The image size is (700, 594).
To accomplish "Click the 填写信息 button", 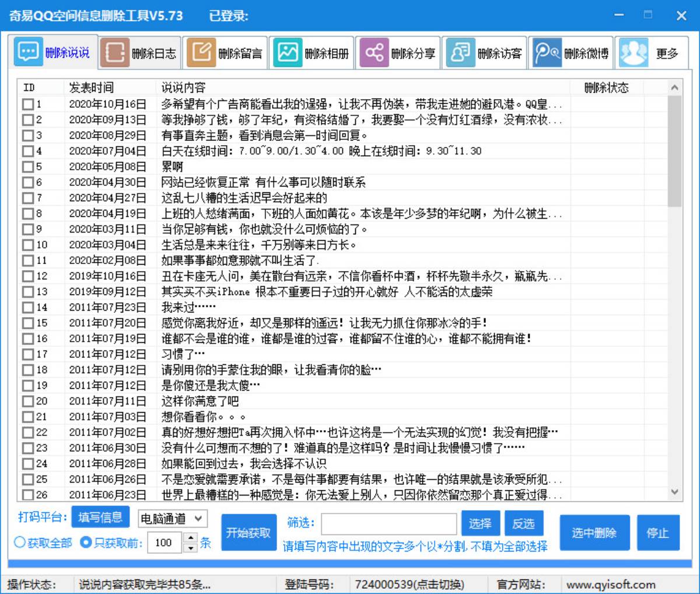I will tap(100, 516).
